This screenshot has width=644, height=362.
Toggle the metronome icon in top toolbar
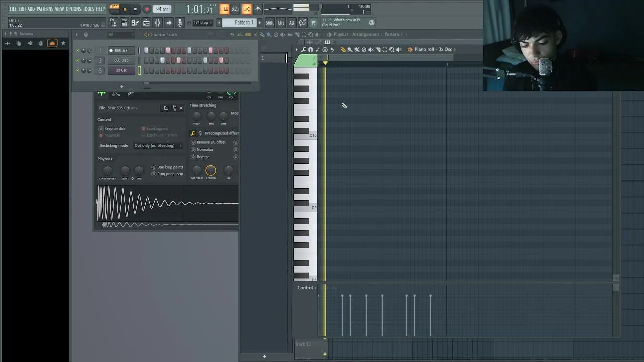(x=258, y=9)
